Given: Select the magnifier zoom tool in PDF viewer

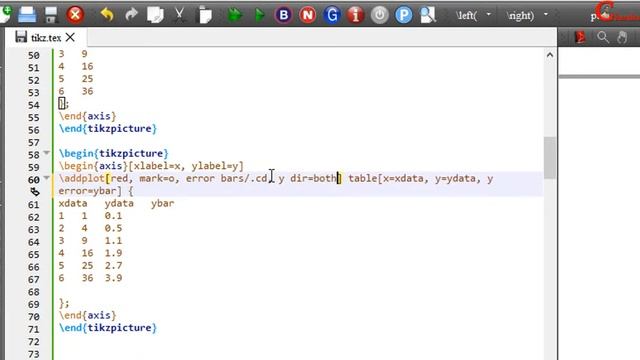Looking at the screenshot, I should [x=603, y=37].
